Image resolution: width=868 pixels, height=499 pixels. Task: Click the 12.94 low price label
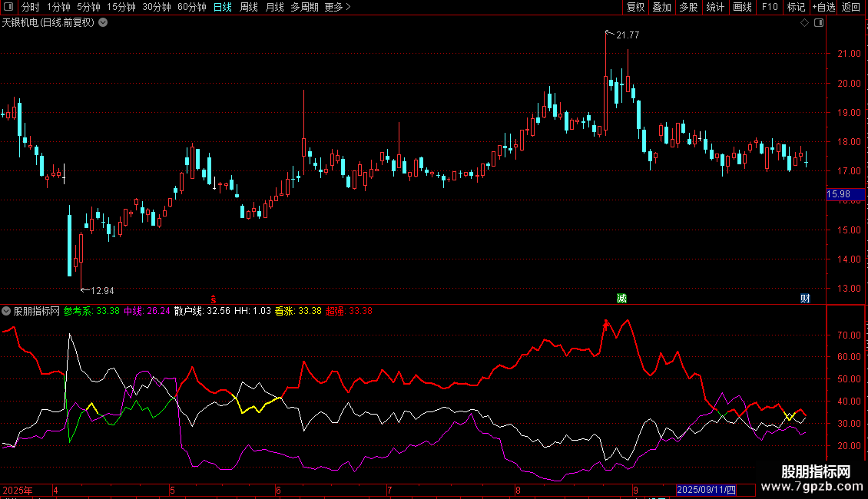coord(102,290)
